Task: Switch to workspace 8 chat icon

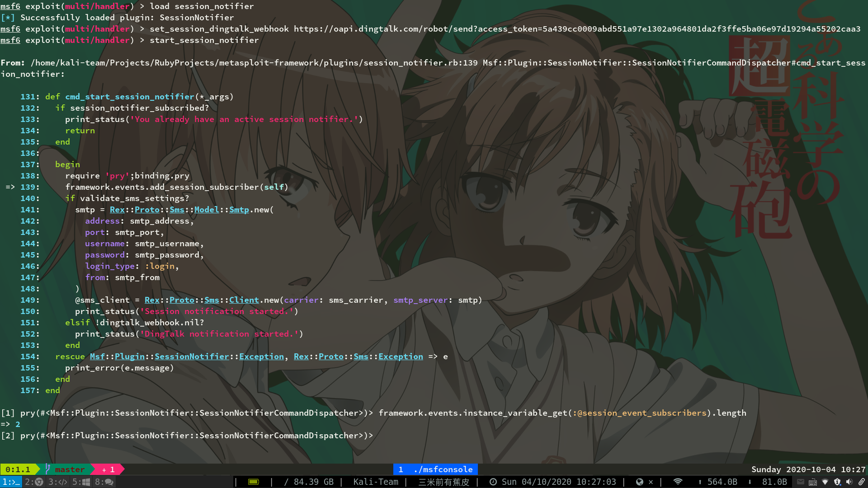Action: [104, 482]
